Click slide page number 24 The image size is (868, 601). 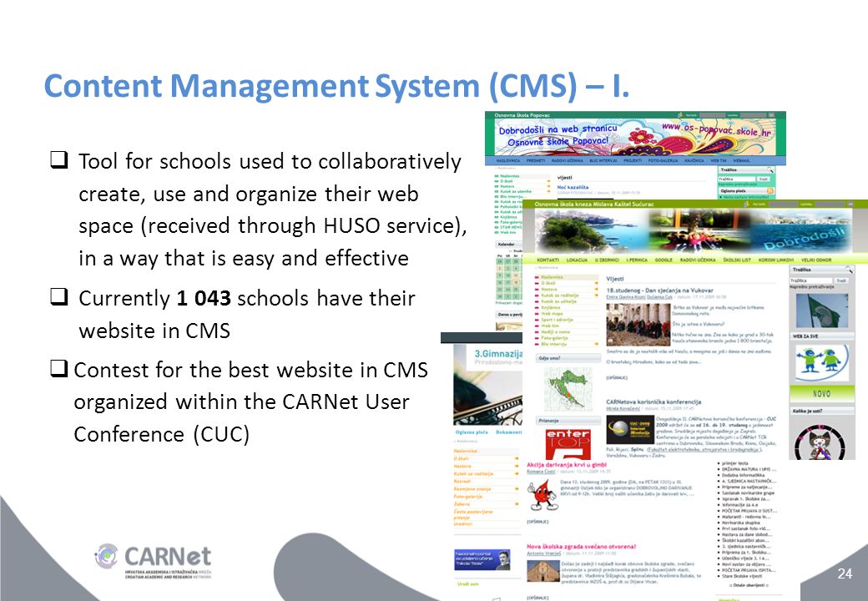point(845,574)
